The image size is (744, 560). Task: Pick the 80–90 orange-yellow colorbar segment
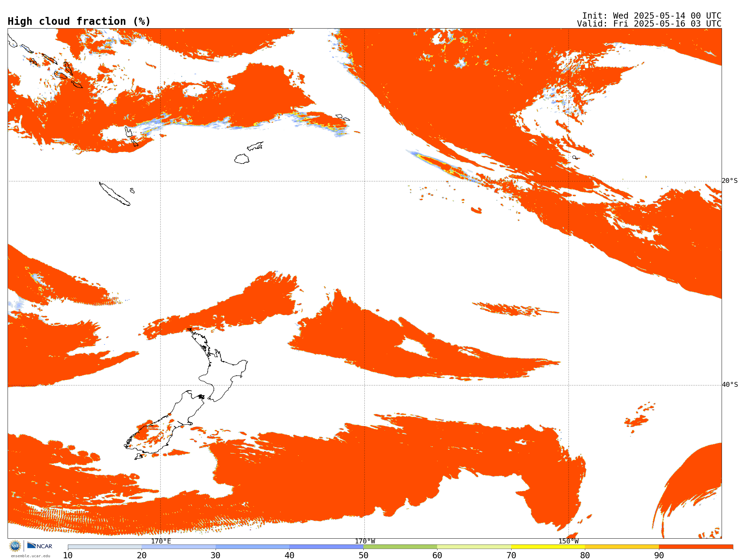tap(622, 547)
